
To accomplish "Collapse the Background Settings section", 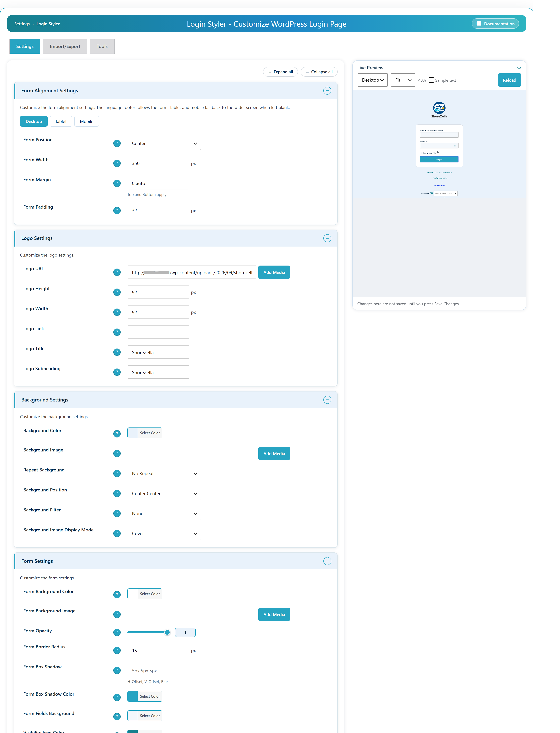I will [x=327, y=400].
